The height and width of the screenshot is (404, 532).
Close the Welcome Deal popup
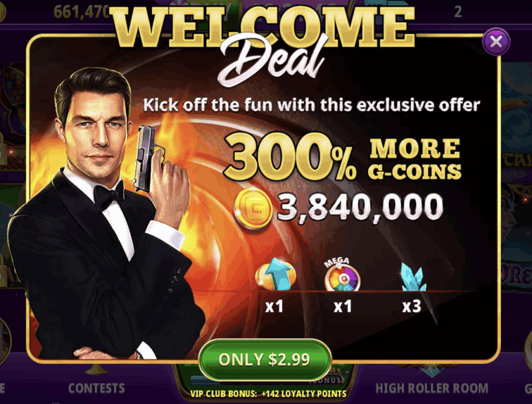coord(496,42)
